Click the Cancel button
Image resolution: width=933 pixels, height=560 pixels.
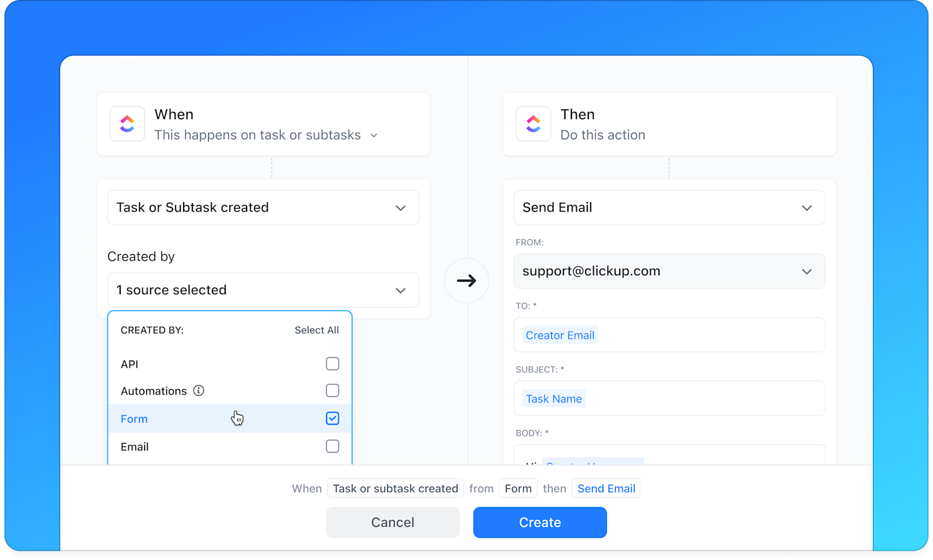coord(392,522)
